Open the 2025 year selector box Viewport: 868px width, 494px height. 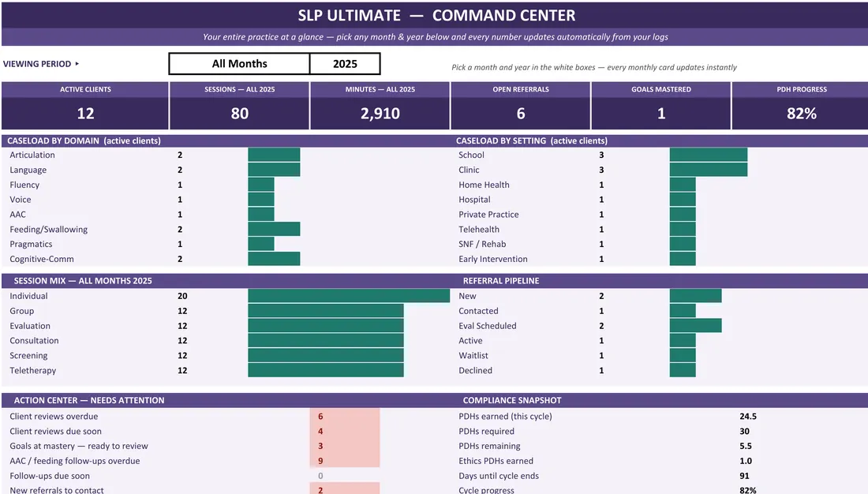click(345, 64)
